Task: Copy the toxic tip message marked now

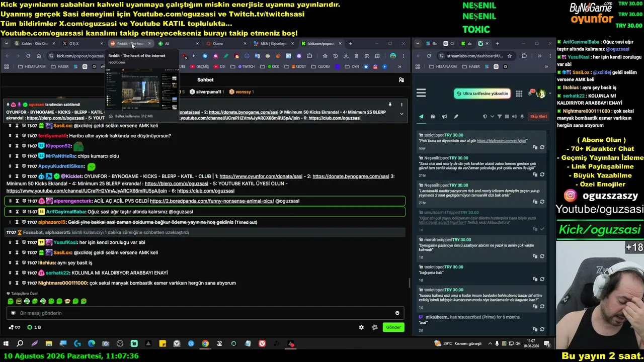Action: (x=535, y=147)
